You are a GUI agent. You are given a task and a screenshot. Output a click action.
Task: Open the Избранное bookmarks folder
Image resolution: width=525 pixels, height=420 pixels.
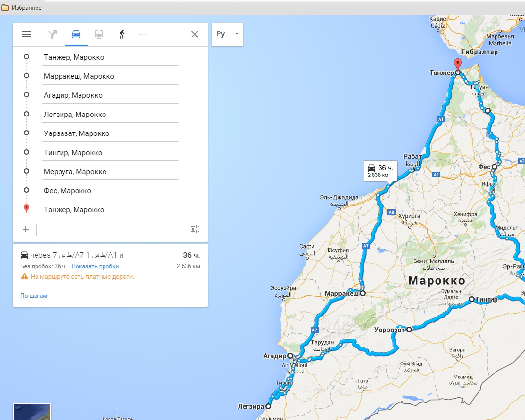[22, 8]
